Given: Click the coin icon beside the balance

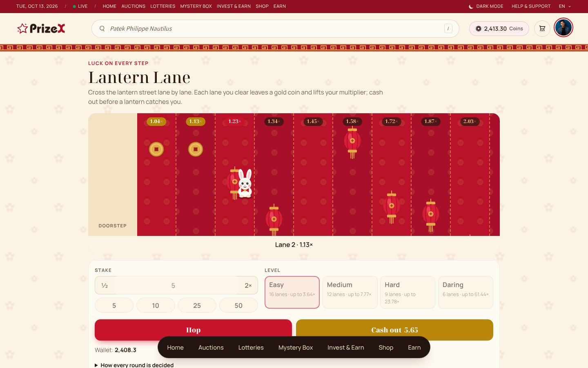Looking at the screenshot, I should 479,29.
